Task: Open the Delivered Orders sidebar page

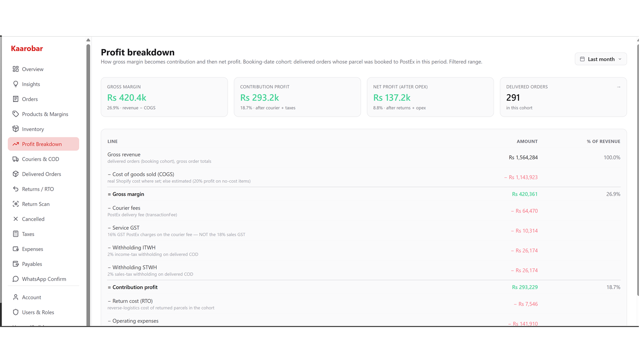Action: 43,174
